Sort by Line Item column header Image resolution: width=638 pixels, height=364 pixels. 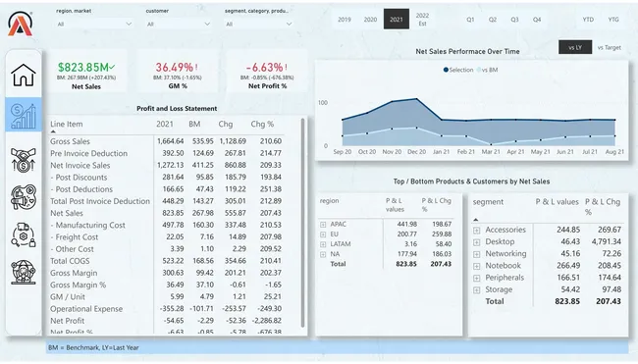click(x=67, y=124)
